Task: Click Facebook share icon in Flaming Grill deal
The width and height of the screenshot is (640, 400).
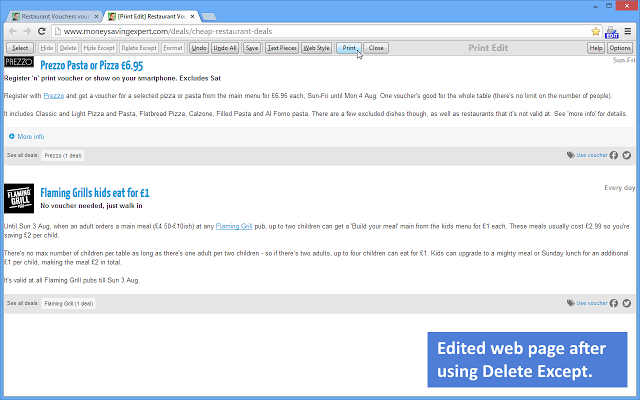Action: click(614, 303)
